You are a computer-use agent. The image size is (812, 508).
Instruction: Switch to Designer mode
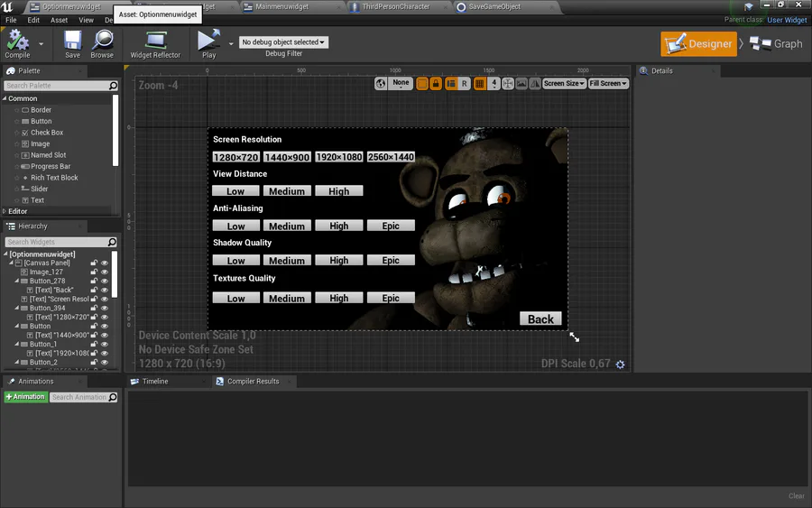698,44
